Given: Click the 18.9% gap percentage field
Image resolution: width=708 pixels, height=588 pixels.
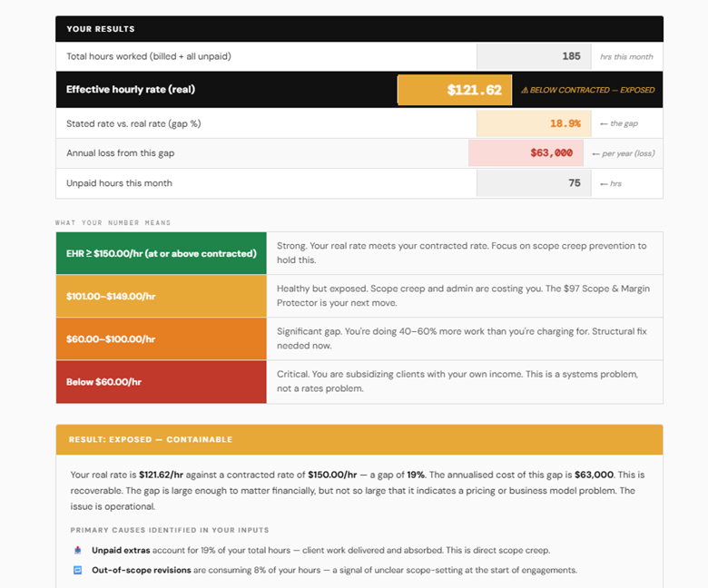Looking at the screenshot, I should click(x=533, y=123).
